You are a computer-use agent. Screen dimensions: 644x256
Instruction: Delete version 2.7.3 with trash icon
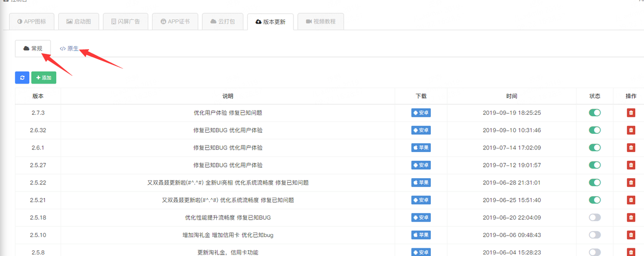[x=631, y=113]
